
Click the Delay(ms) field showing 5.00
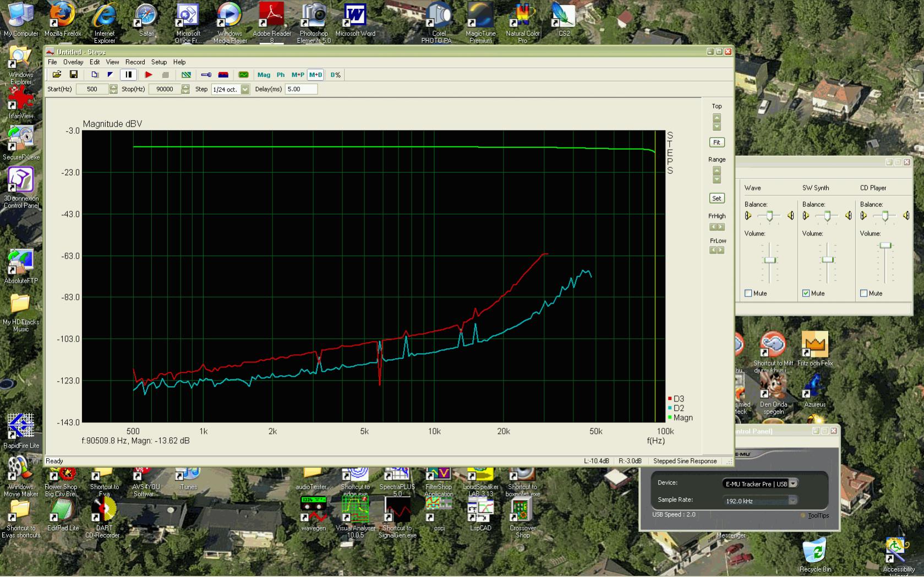[x=301, y=89]
